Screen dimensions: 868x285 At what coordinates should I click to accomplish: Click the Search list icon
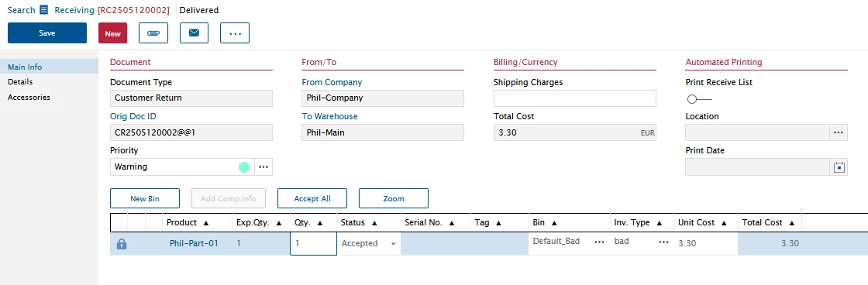(44, 10)
